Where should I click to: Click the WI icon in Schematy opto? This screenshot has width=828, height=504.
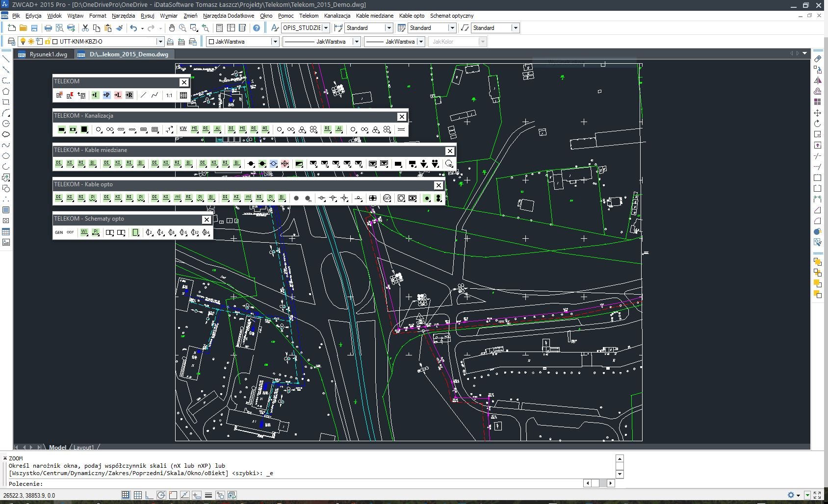coord(84,232)
